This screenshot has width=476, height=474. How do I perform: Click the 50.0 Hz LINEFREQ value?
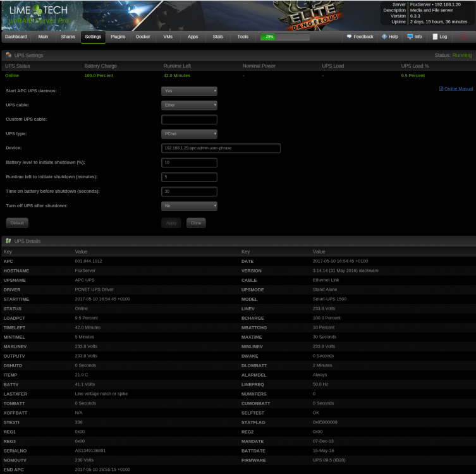tap(320, 384)
